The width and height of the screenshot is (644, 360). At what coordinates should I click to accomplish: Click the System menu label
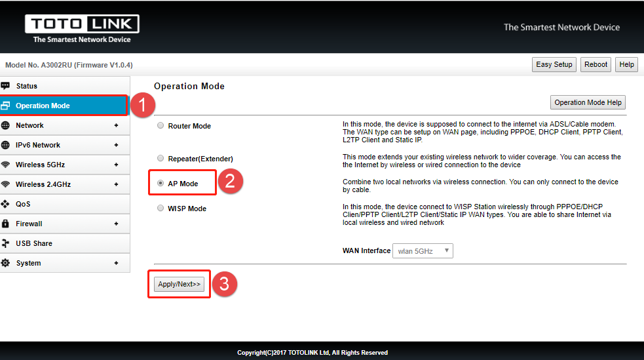[x=28, y=263]
